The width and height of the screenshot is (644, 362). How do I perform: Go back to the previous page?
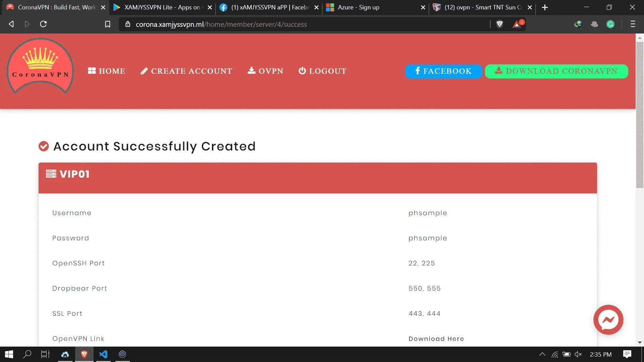click(x=11, y=24)
